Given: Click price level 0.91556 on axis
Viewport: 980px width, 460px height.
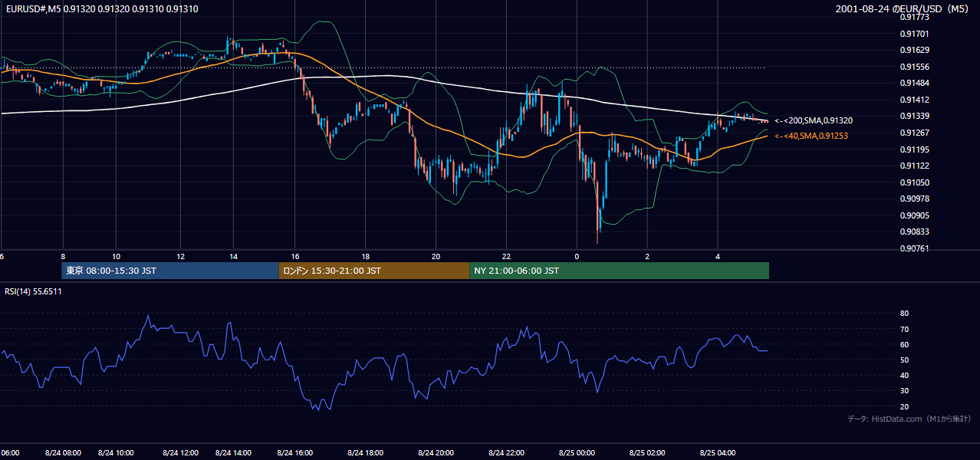Looking at the screenshot, I should pyautogui.click(x=914, y=67).
